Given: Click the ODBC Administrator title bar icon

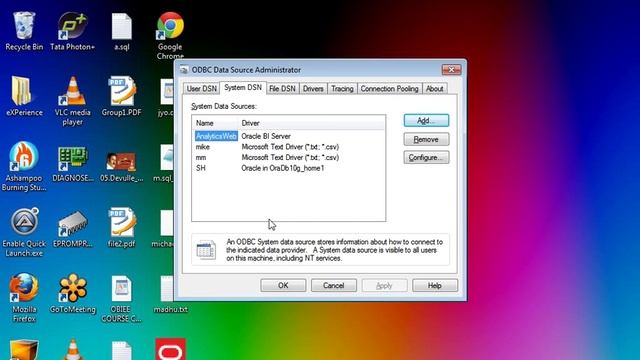Looking at the screenshot, I should click(184, 70).
